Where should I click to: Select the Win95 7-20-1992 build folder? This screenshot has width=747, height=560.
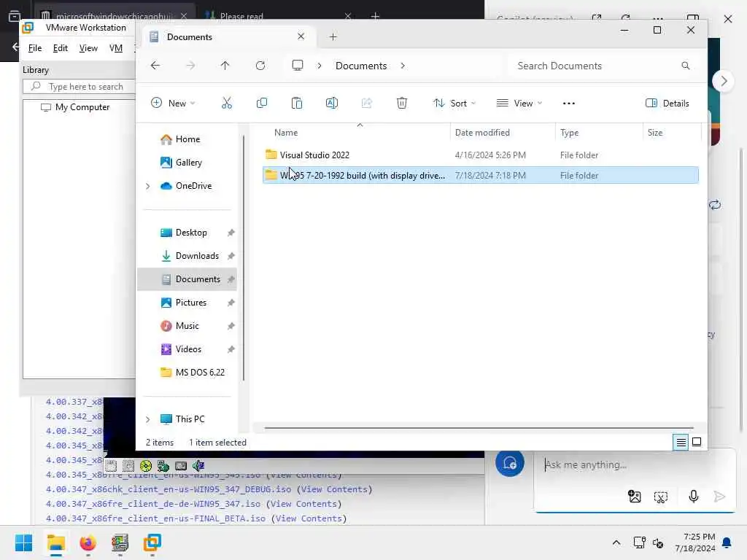click(x=480, y=175)
